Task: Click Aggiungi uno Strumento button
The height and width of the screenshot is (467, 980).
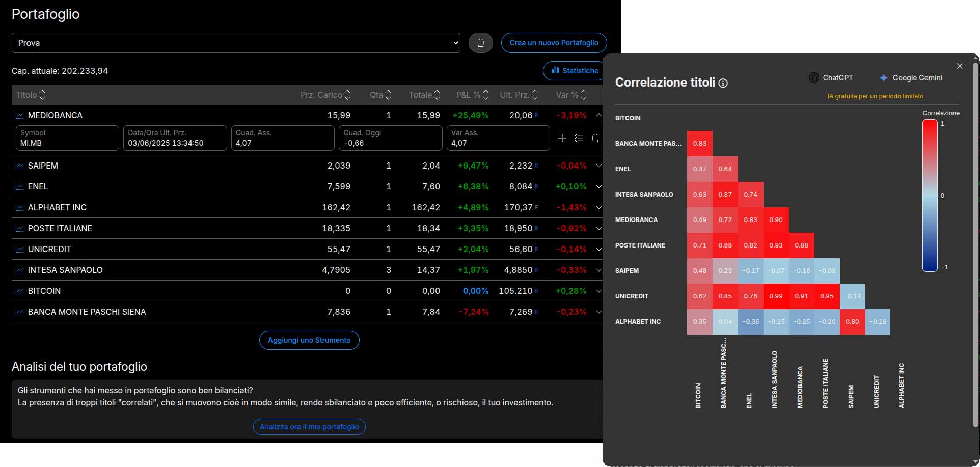Action: (x=309, y=340)
